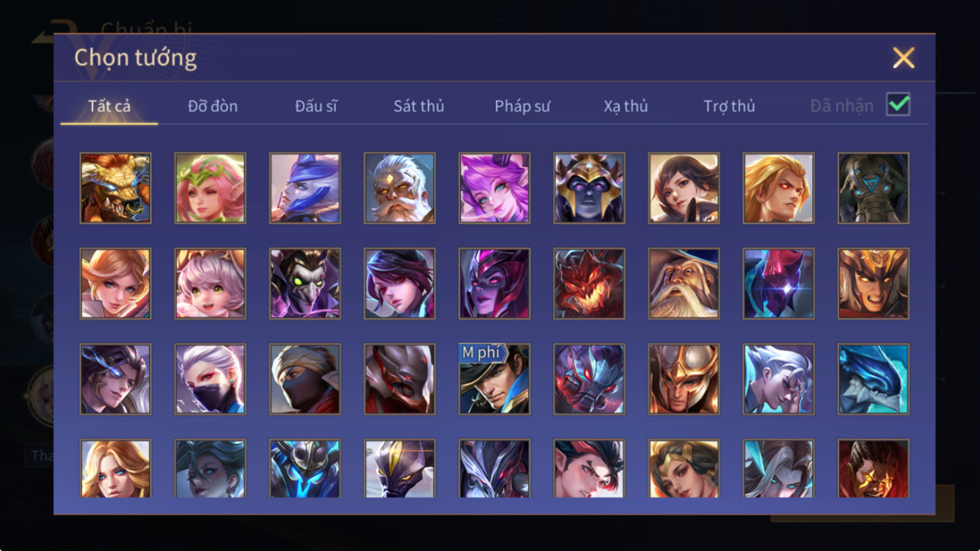
Task: Toggle the 'Đã nhận' checkbox
Action: pyautogui.click(x=898, y=104)
